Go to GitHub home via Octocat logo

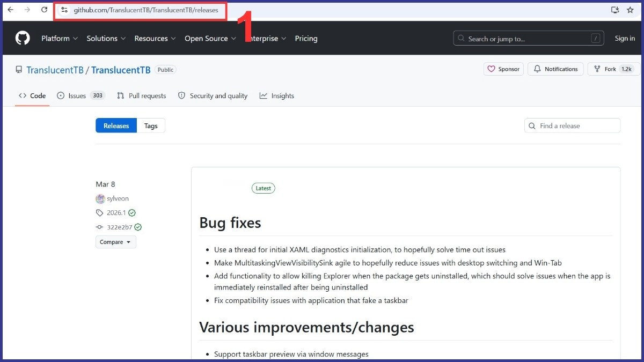click(x=23, y=38)
